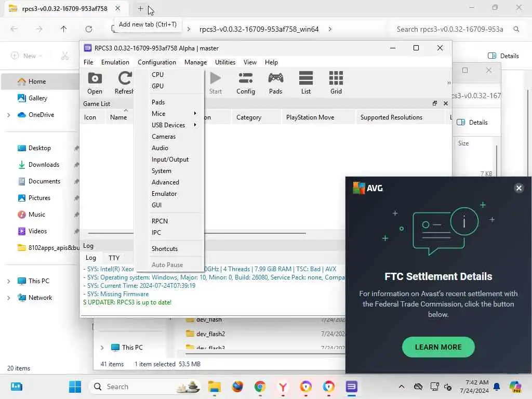Open Google Chrome from the taskbar
The width and height of the screenshot is (532, 399).
[260, 387]
